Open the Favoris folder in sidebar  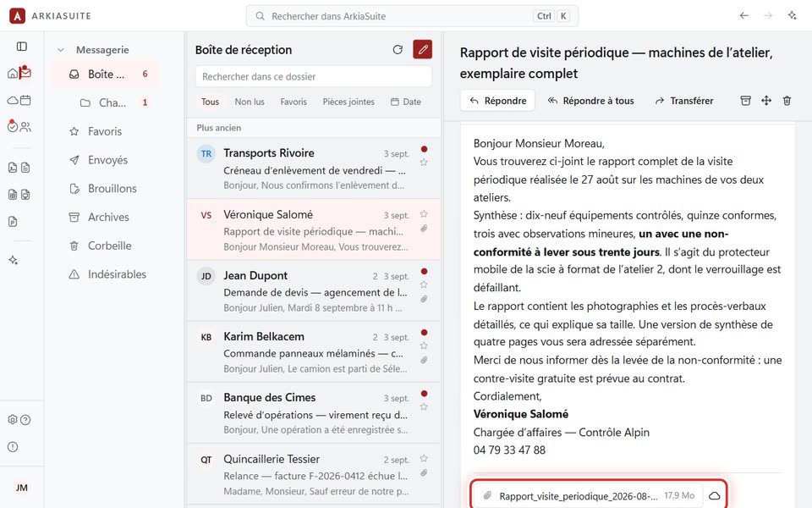tap(105, 132)
